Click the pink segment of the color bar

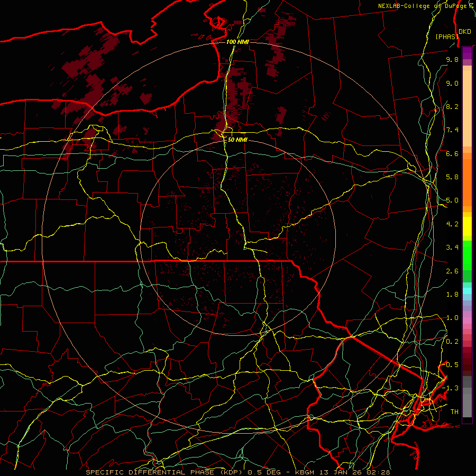467,321
